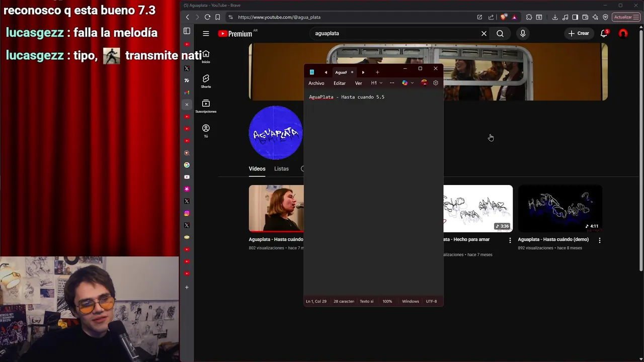Open options for the Hasta cuándo (demo) video
The height and width of the screenshot is (362, 644).
click(x=599, y=240)
